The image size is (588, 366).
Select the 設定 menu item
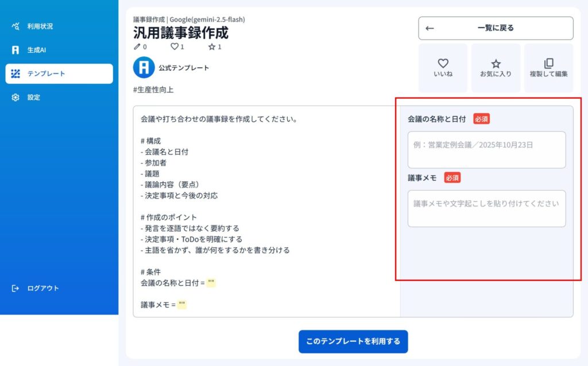point(34,98)
